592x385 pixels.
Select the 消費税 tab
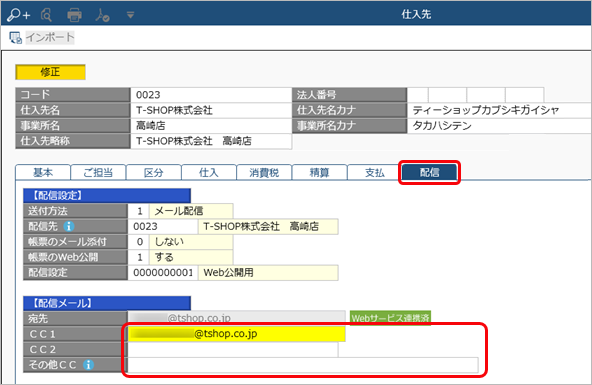click(264, 172)
